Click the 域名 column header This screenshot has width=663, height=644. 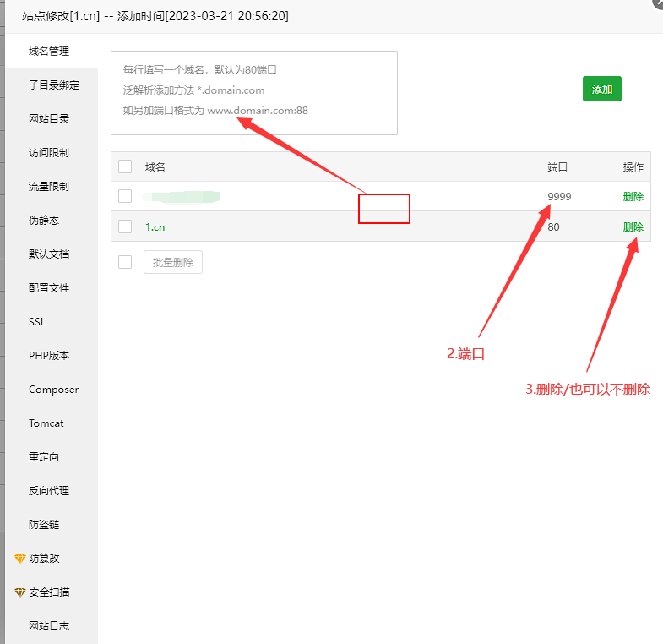pos(155,167)
